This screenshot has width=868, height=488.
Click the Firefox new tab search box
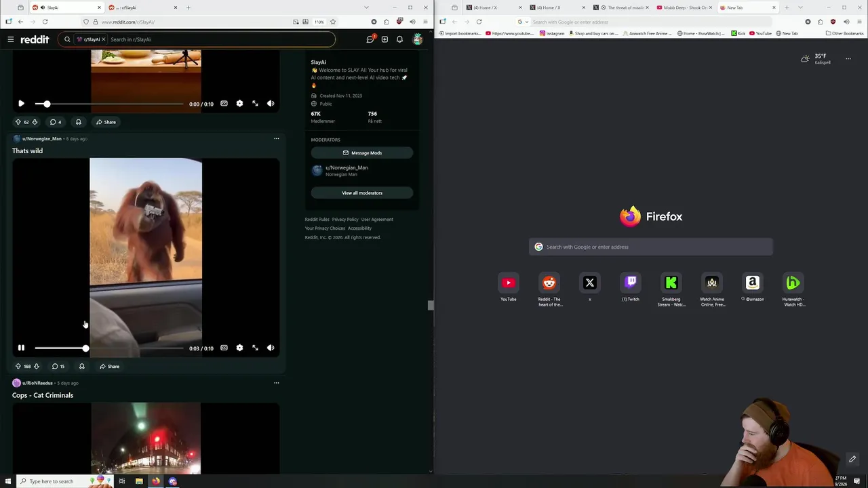point(651,247)
